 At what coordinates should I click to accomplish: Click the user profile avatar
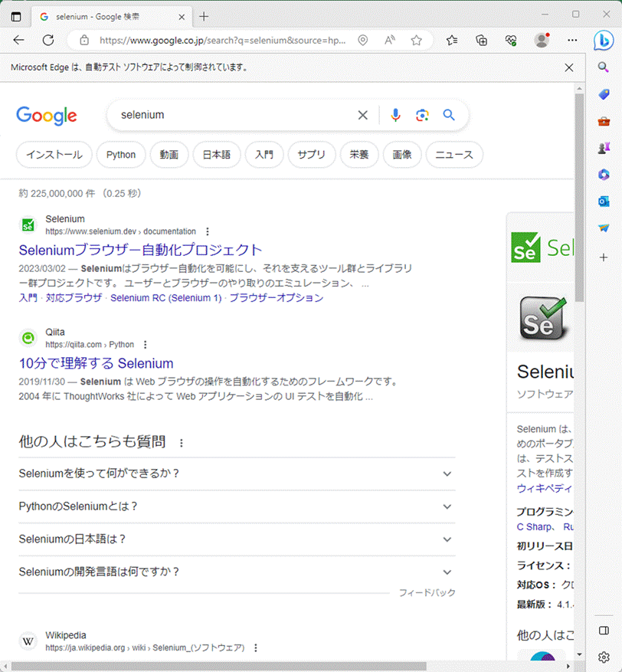(x=542, y=40)
